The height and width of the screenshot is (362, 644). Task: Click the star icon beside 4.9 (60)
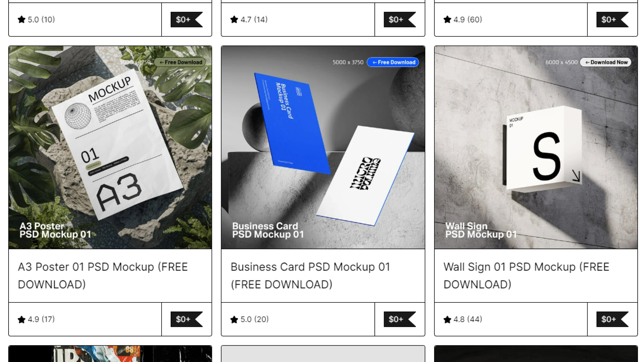click(447, 20)
